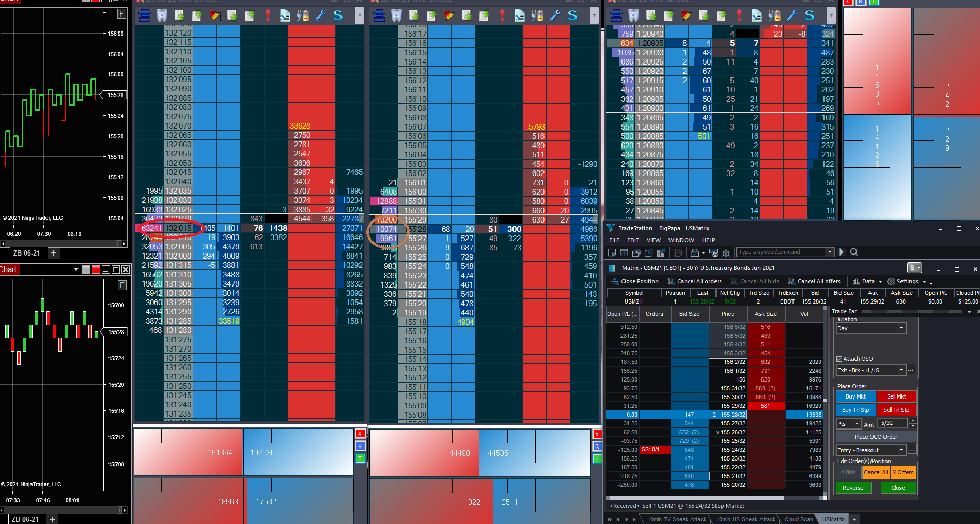Switch to the Cloud Scan tab
Screen dimensions: 980x524
pyautogui.click(x=799, y=519)
